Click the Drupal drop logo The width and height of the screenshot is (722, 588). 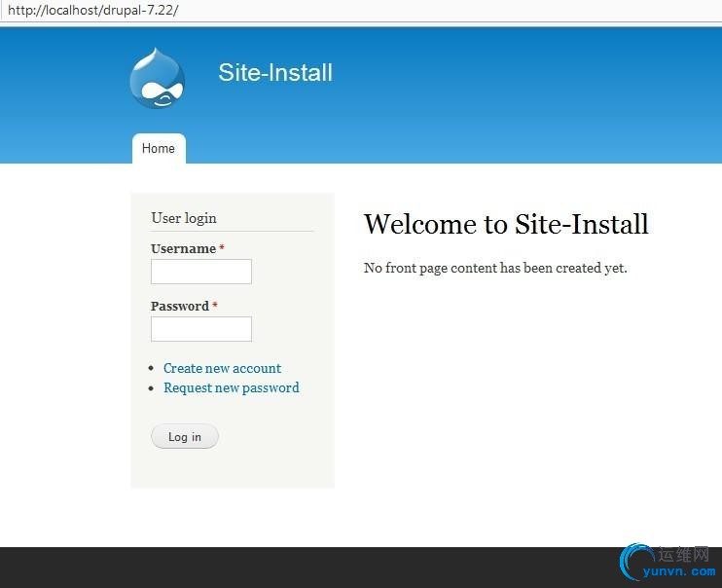click(158, 78)
